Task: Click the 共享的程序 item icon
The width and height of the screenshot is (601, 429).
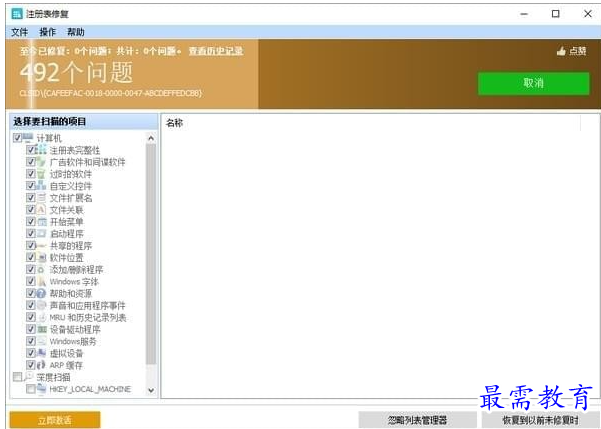Action: click(41, 245)
